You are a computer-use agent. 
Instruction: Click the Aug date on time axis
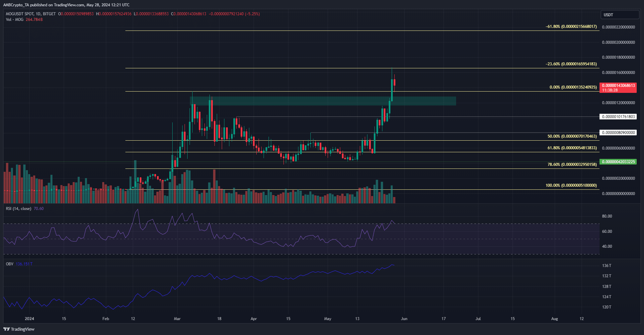(x=554, y=319)
